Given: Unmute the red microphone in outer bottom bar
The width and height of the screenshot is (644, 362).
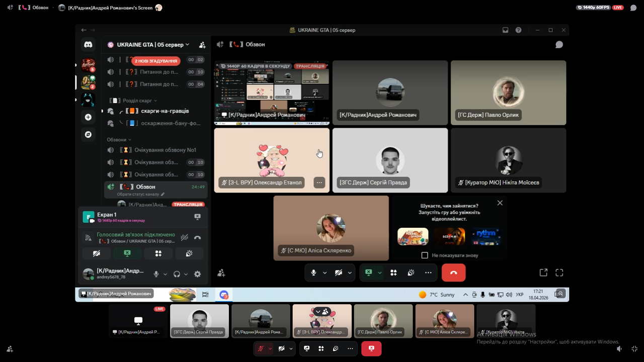Looking at the screenshot, I should tap(261, 348).
